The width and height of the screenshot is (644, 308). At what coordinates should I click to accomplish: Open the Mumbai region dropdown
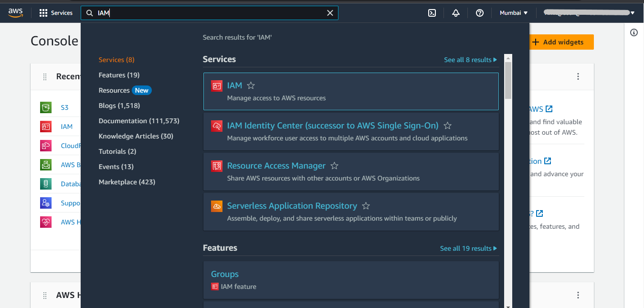point(514,13)
